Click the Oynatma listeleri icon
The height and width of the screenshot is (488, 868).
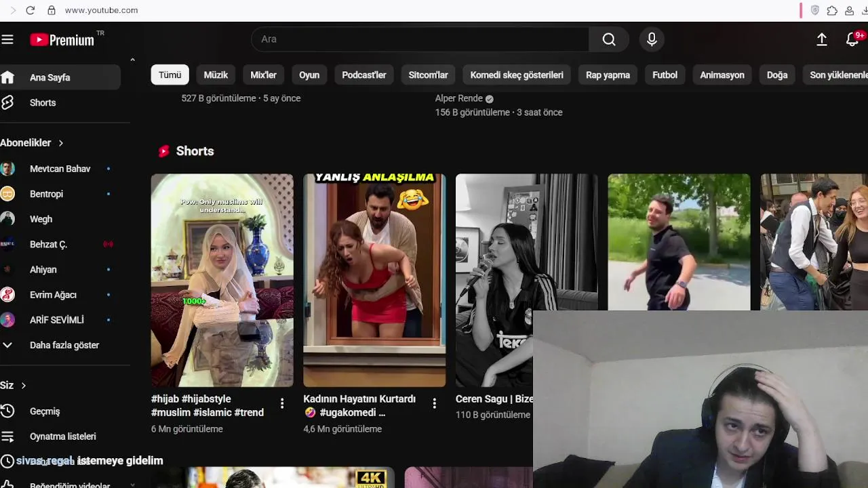[x=7, y=436]
